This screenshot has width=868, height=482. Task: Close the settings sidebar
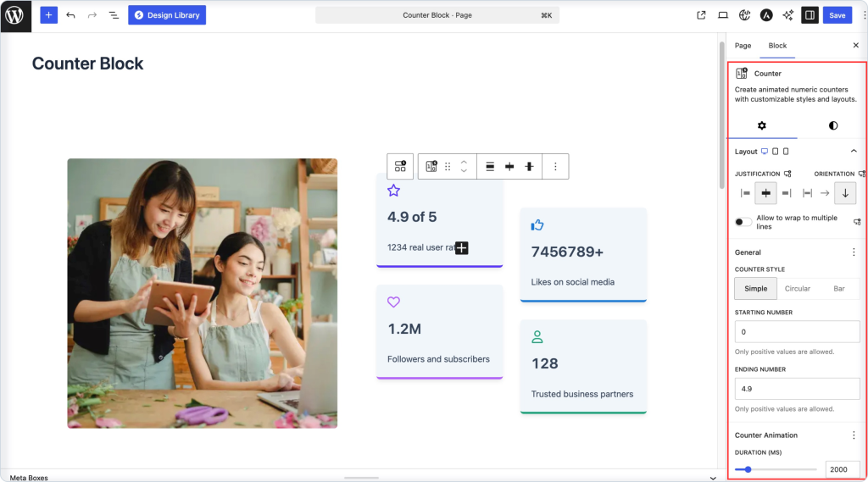(x=856, y=46)
